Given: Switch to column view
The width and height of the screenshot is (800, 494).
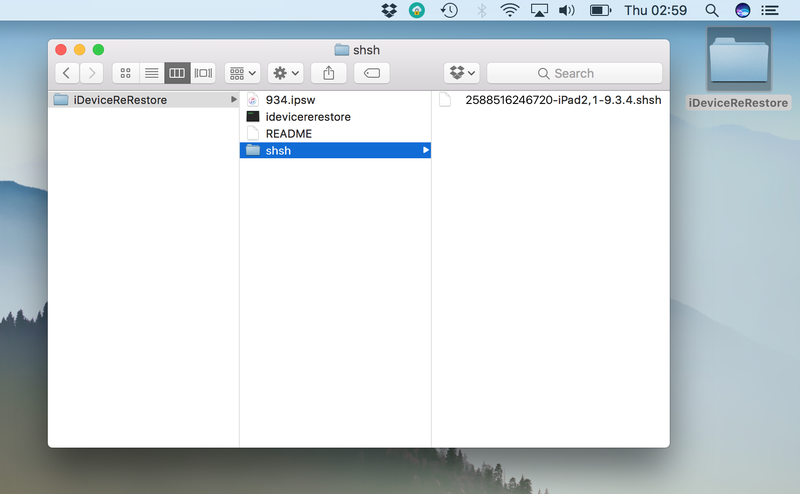Looking at the screenshot, I should tap(177, 73).
